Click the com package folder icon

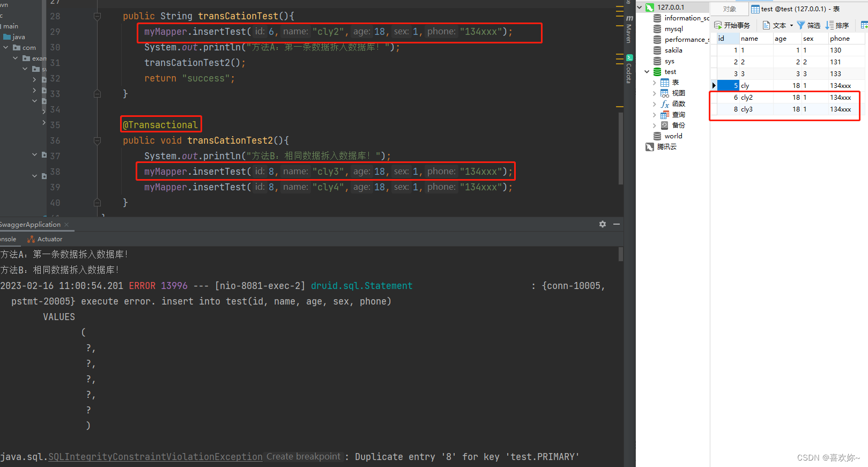click(17, 48)
